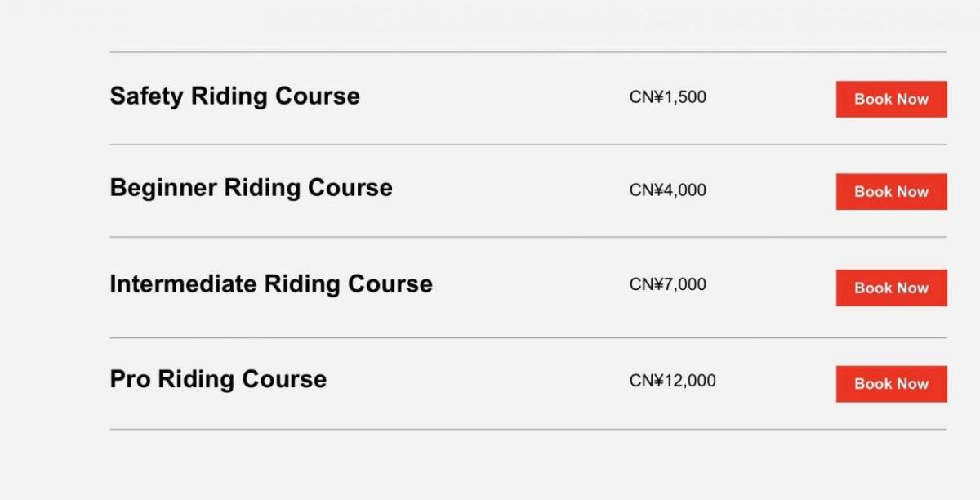Select the CN¥4,000 price text
Screen dimensions: 980x500
click(x=667, y=190)
